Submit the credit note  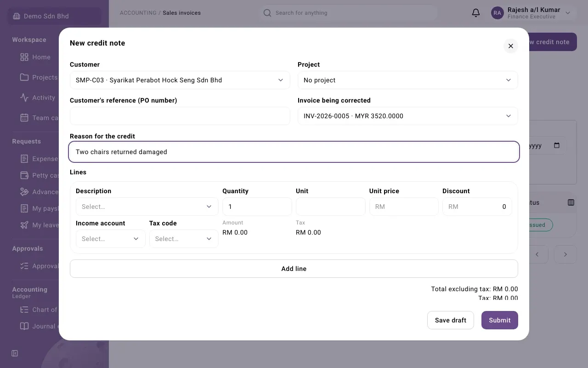500,320
